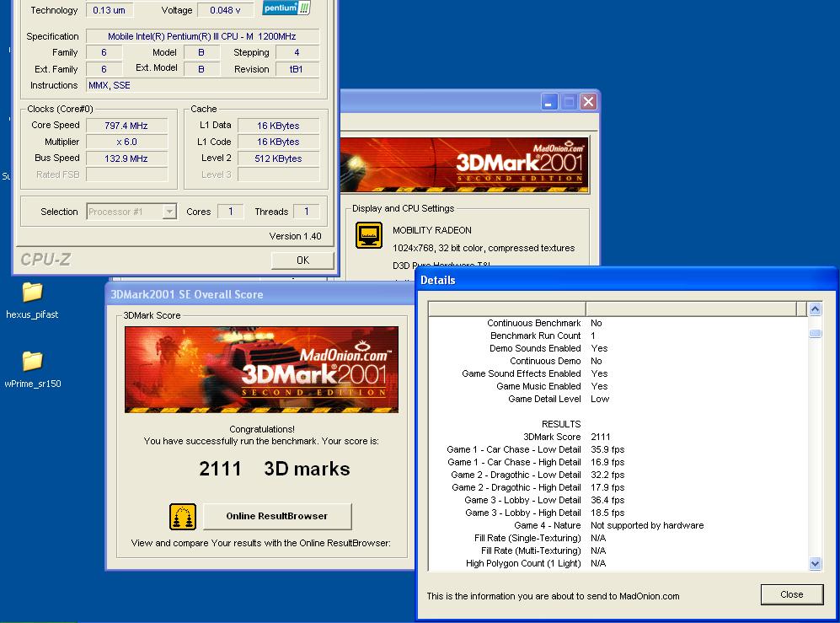The width and height of the screenshot is (840, 623).
Task: Click OK in the CPU-Z window
Action: click(x=302, y=260)
